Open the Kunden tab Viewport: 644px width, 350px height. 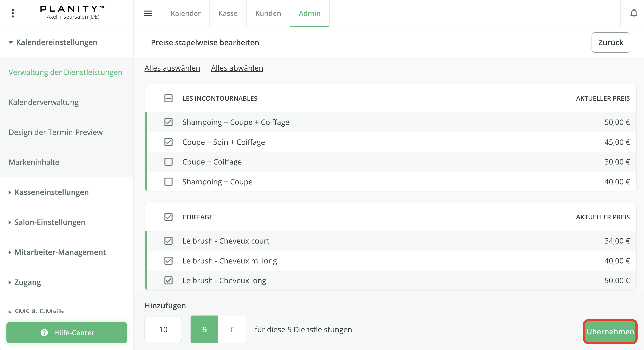[x=268, y=13]
